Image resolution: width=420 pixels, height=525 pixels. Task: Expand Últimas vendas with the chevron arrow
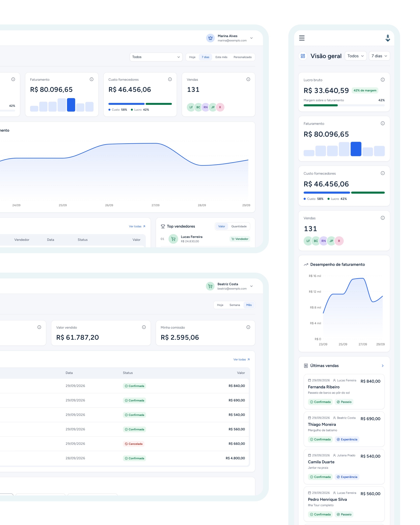[x=382, y=366]
